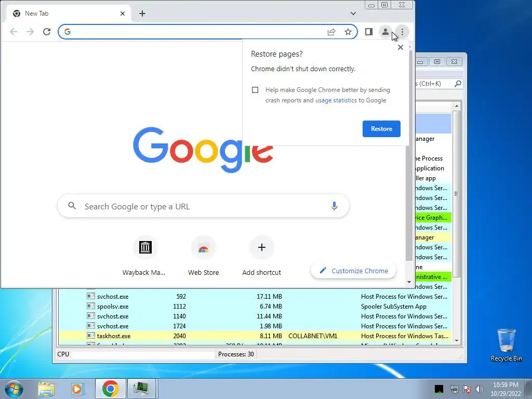Select taskhost.exe process row
This screenshot has height=399, width=532.
(x=255, y=336)
